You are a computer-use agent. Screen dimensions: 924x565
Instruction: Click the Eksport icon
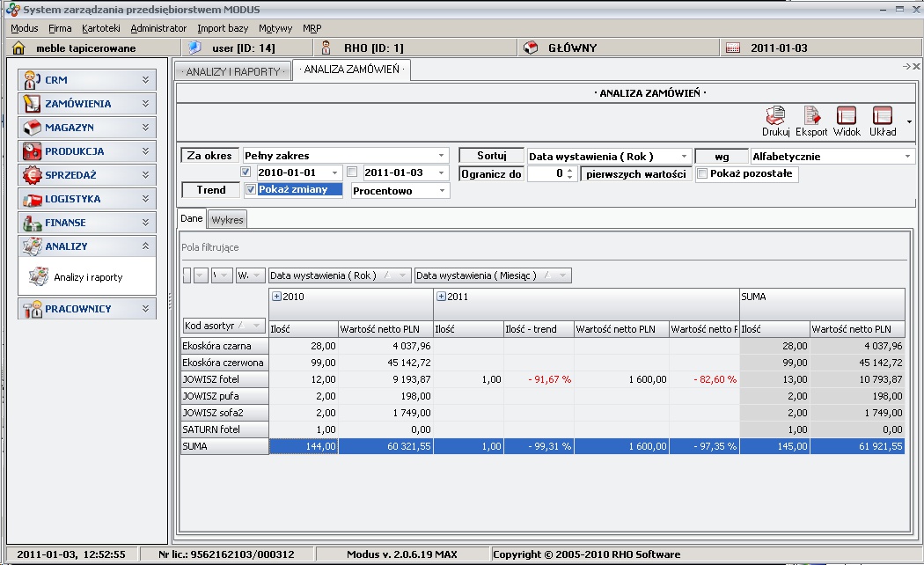click(811, 116)
